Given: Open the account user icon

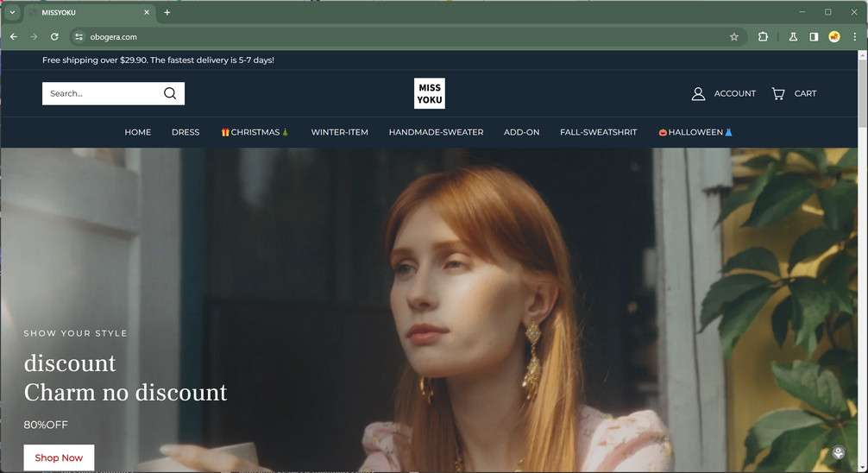Looking at the screenshot, I should [698, 93].
